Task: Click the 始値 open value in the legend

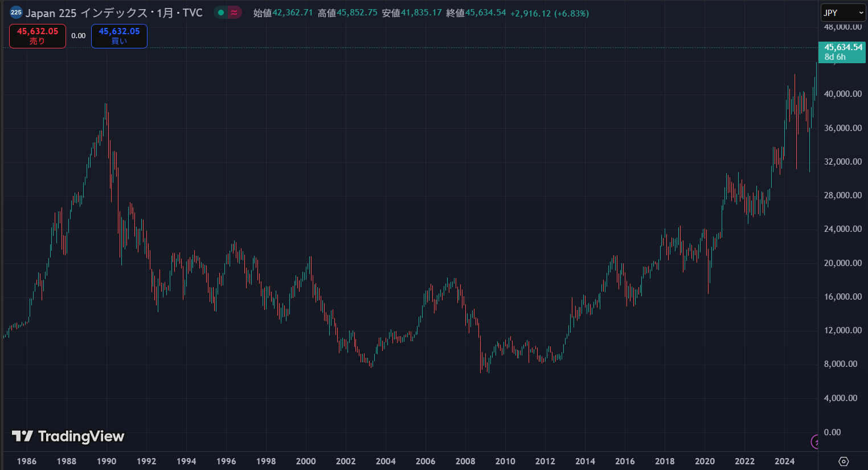Action: (x=293, y=13)
